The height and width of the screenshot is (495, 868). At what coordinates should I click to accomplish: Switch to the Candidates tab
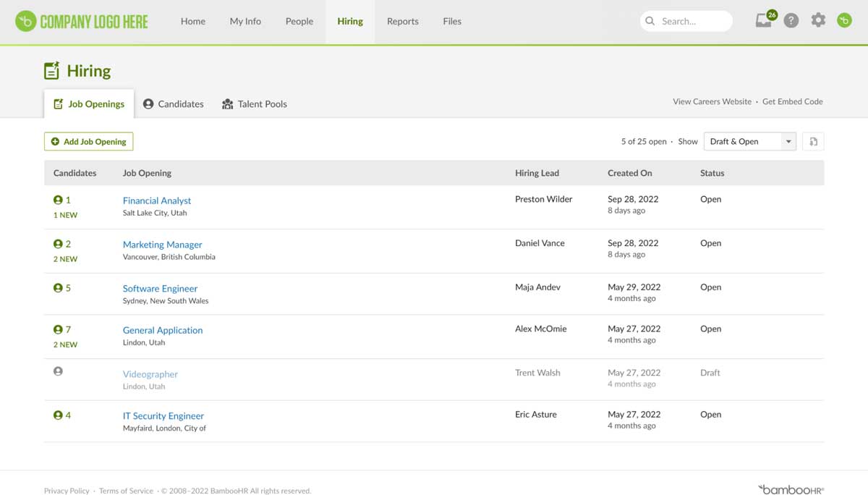(173, 103)
